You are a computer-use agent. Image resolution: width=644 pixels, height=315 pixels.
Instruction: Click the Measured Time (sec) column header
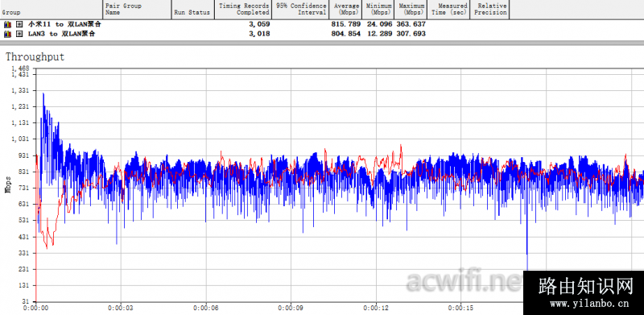point(449,10)
